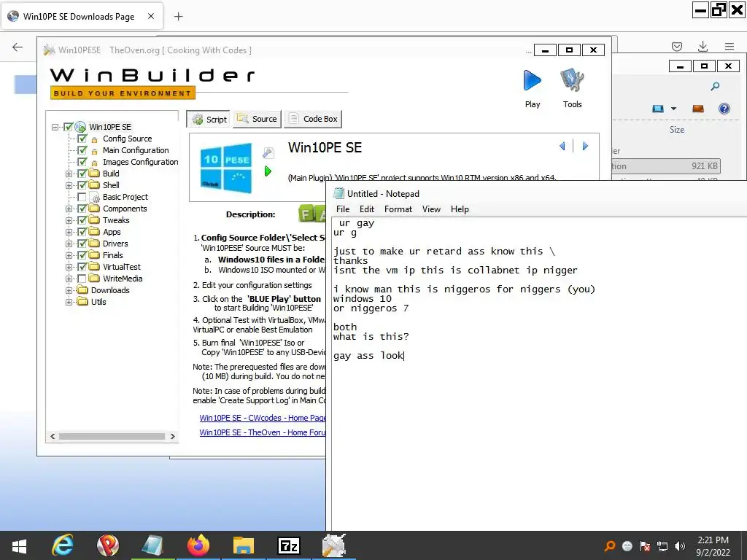Screen dimensions: 747x560
Task: Open the Win10PE SE TheOven Home Forum link
Action: pyautogui.click(x=263, y=432)
